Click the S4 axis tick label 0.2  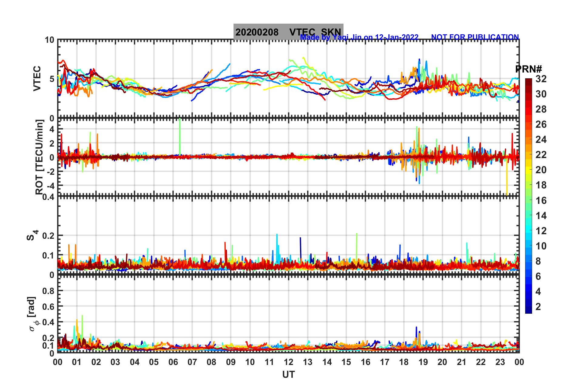[x=49, y=235]
